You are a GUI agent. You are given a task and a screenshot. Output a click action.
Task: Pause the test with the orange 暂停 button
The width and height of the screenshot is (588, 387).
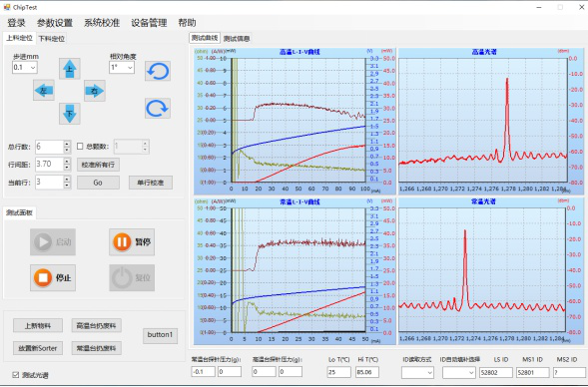coord(132,242)
